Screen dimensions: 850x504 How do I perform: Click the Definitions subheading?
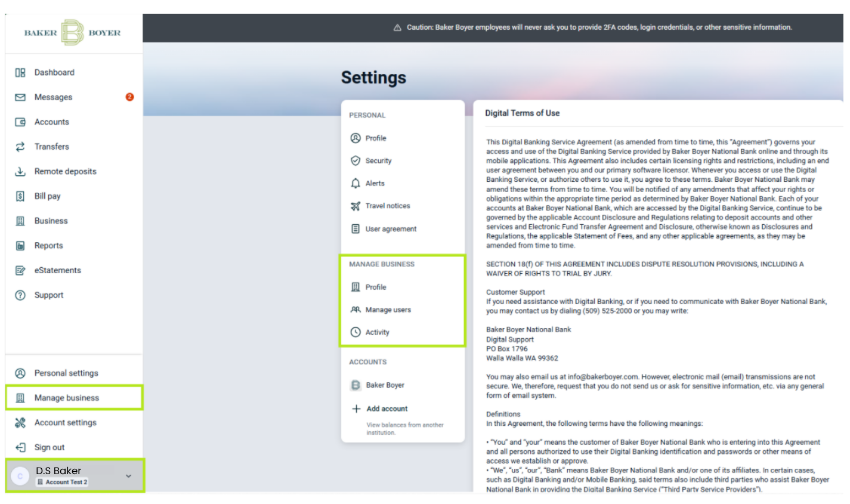tap(503, 414)
